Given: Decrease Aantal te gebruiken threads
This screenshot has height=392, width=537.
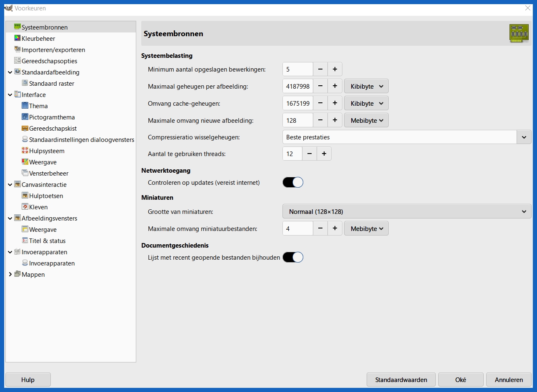Looking at the screenshot, I should [310, 154].
